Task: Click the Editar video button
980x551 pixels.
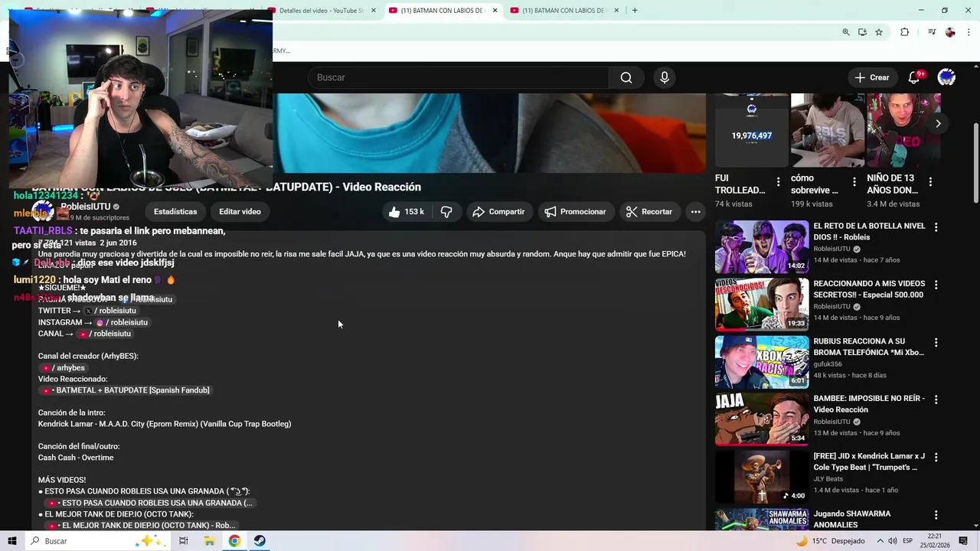Action: [x=240, y=212]
